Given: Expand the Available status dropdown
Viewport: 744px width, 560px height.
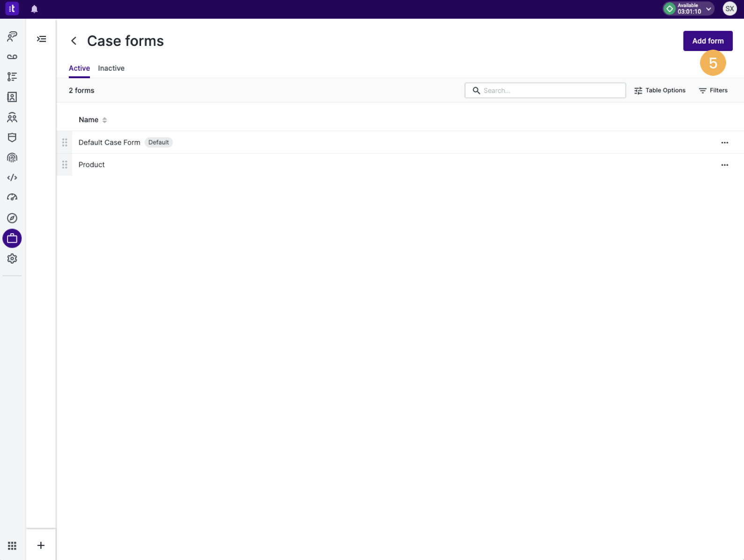Looking at the screenshot, I should point(708,9).
